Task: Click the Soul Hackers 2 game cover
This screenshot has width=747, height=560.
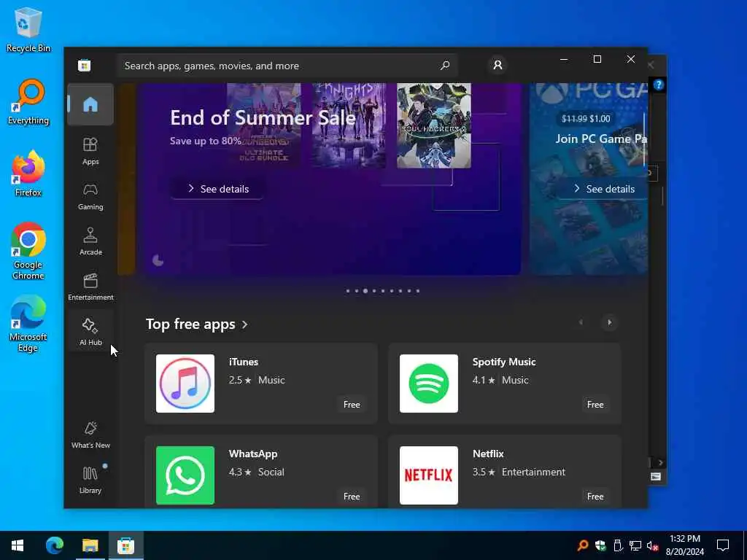Action: (433, 125)
